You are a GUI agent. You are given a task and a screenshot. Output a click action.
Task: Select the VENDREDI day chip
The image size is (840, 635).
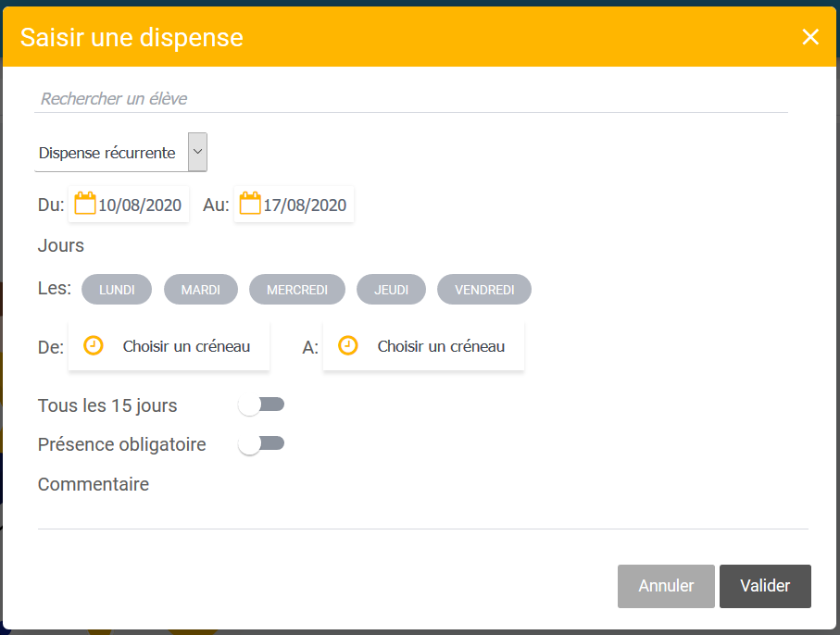point(484,290)
